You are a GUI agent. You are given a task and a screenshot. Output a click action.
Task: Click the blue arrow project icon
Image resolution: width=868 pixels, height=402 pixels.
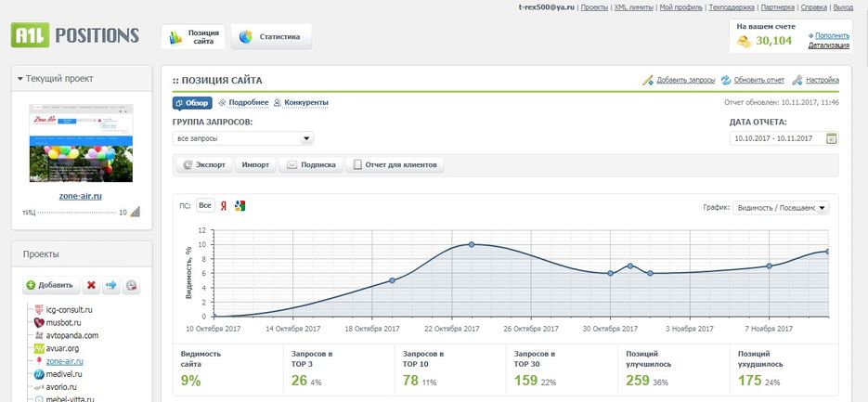111,285
